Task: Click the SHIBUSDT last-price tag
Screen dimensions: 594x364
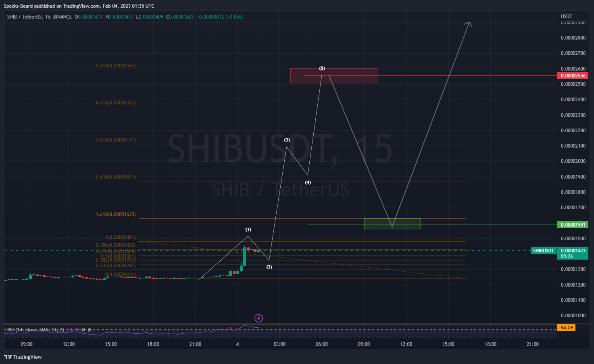Action: coord(543,251)
